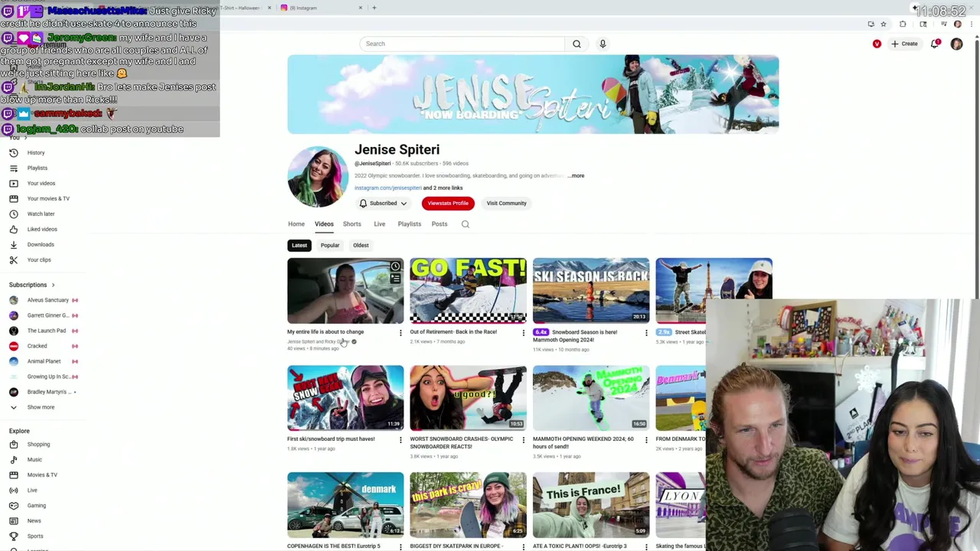This screenshot has width=980, height=551.
Task: Select the Oldest sort chip
Action: tap(361, 245)
